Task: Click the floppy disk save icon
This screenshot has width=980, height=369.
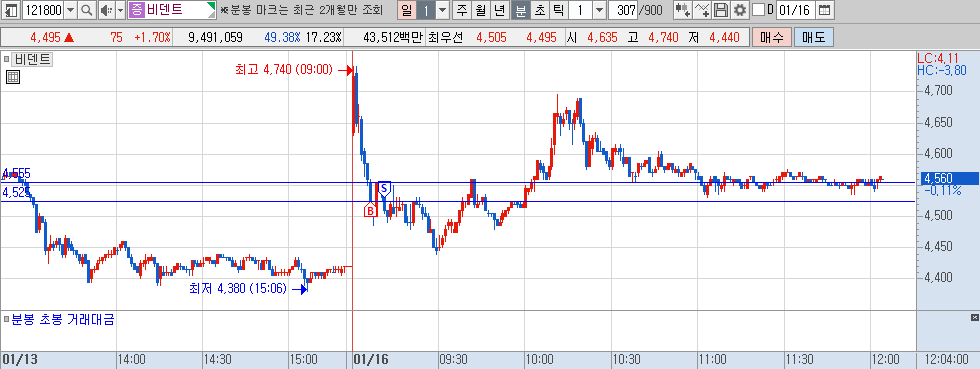Action: tap(721, 10)
